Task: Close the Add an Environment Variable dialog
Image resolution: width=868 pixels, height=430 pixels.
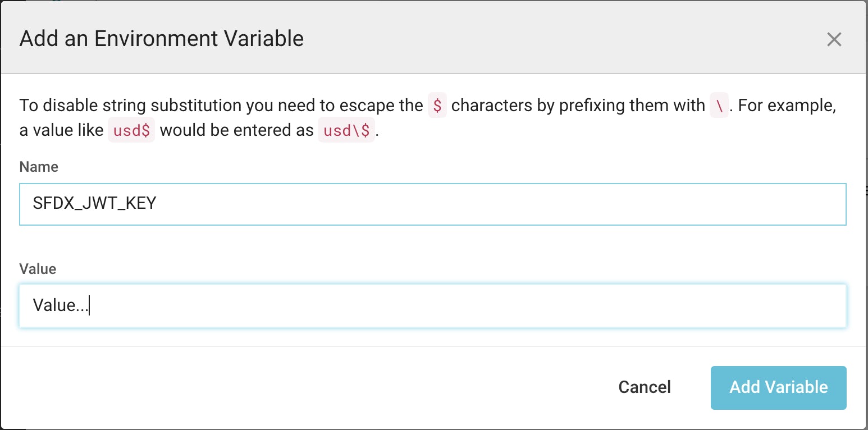Action: [x=834, y=39]
